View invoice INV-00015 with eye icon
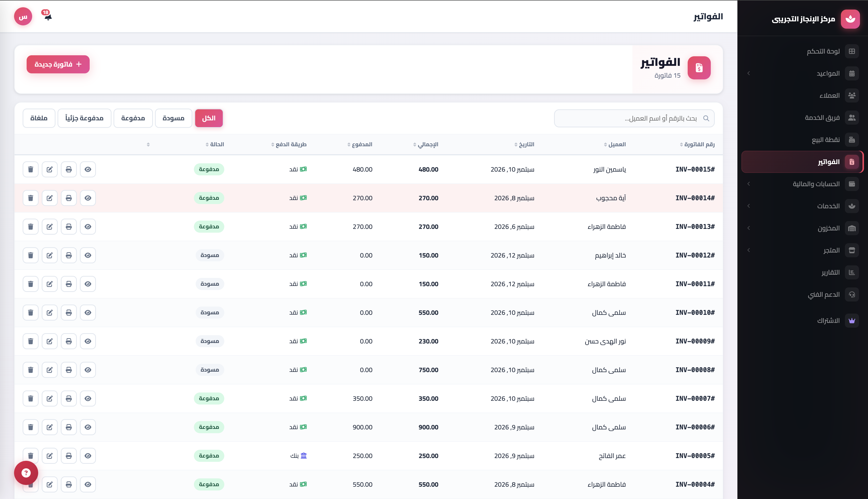The width and height of the screenshot is (868, 499). click(88, 169)
